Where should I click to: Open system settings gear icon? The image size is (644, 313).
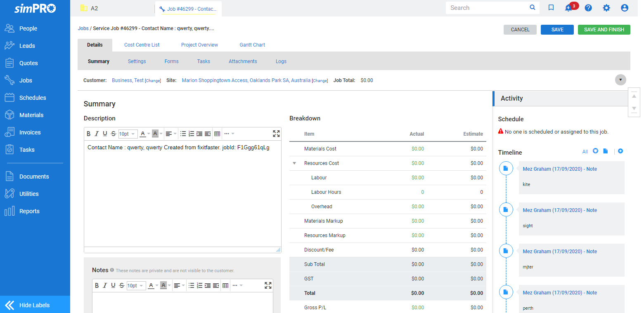(606, 8)
